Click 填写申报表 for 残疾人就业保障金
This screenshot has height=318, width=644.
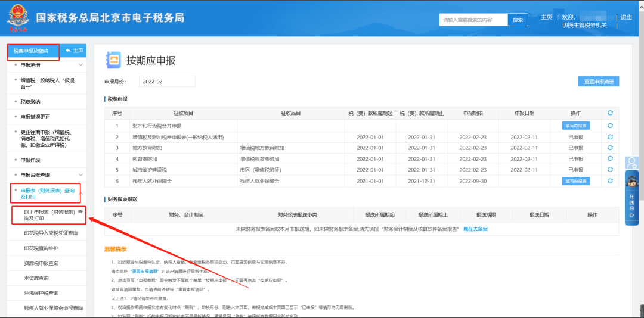(x=576, y=181)
